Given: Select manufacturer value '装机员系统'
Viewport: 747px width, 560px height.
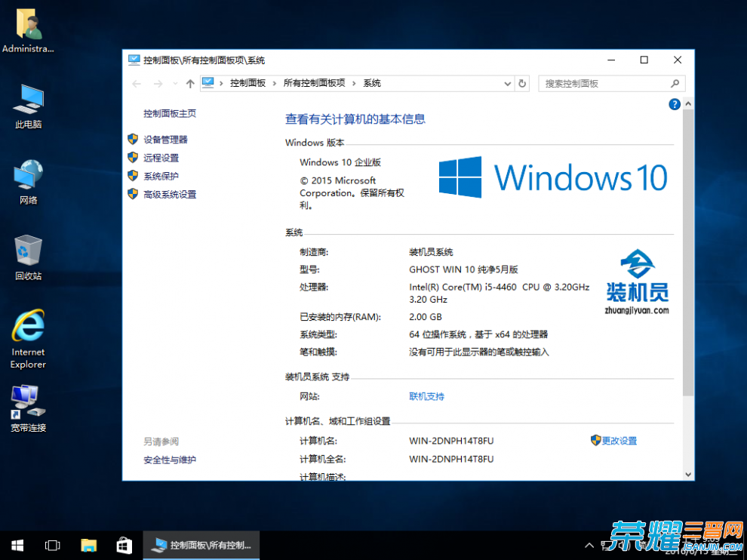Looking at the screenshot, I should (x=431, y=252).
